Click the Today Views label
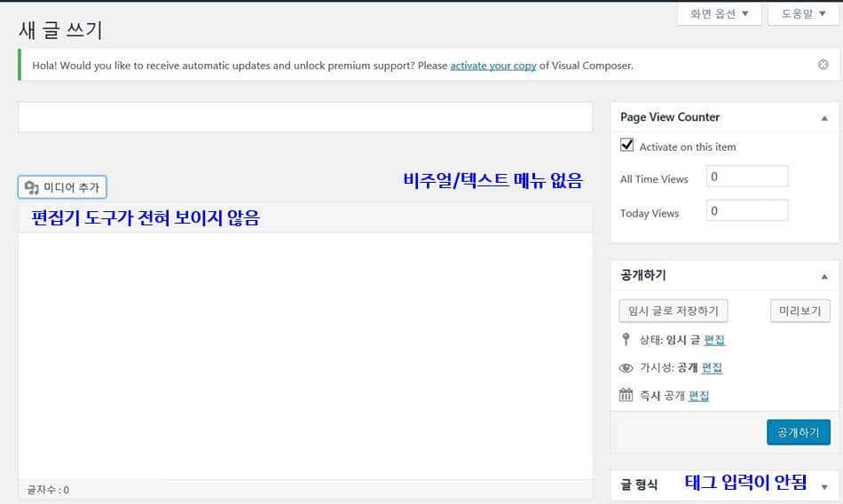The height and width of the screenshot is (504, 843). coord(650,214)
